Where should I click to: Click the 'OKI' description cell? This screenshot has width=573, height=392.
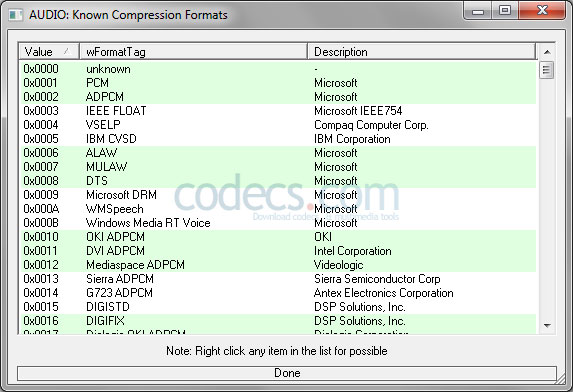tap(323, 237)
